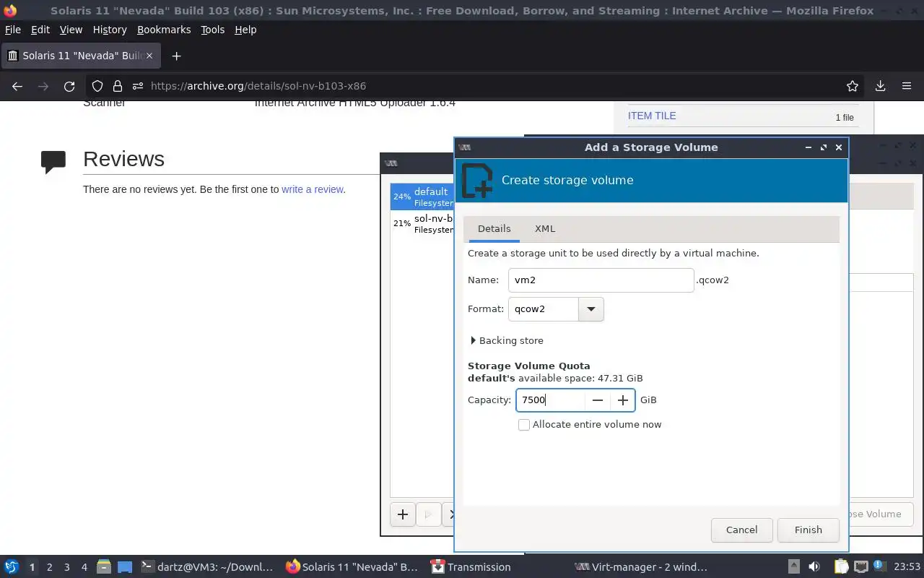Click the Create storage volume header icon
The image size is (924, 578).
point(477,181)
